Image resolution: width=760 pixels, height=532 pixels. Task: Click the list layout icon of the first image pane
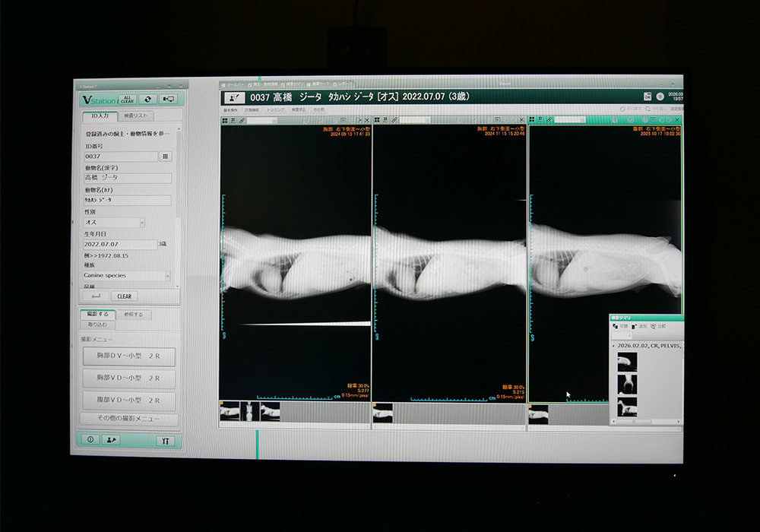(x=233, y=121)
